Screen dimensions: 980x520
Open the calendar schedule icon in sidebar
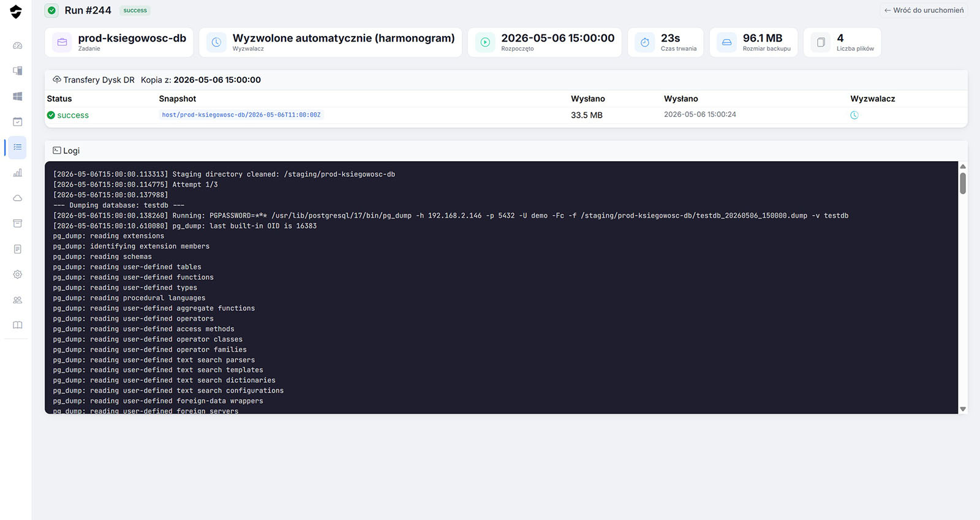coord(18,122)
